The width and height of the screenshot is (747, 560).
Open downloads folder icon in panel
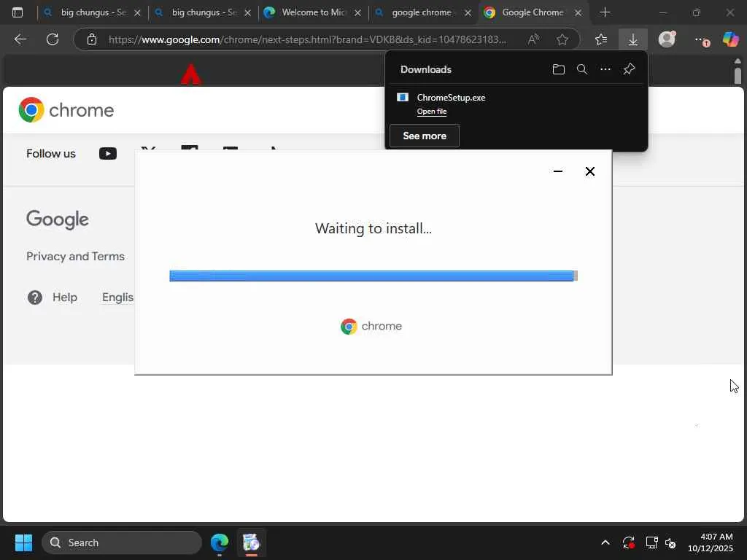pyautogui.click(x=558, y=69)
